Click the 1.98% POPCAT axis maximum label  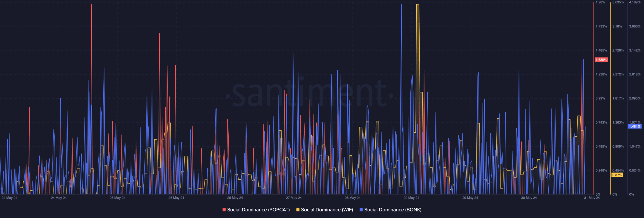tap(600, 2)
